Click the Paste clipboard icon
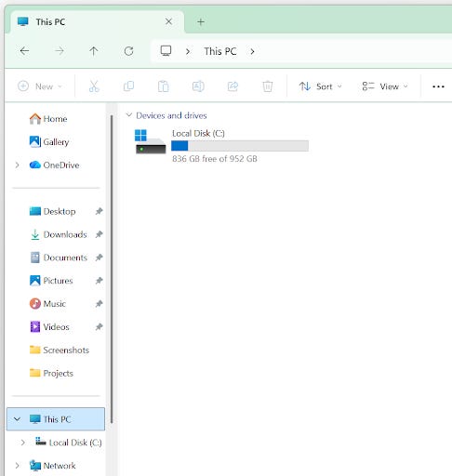This screenshot has width=452, height=476. [x=164, y=86]
